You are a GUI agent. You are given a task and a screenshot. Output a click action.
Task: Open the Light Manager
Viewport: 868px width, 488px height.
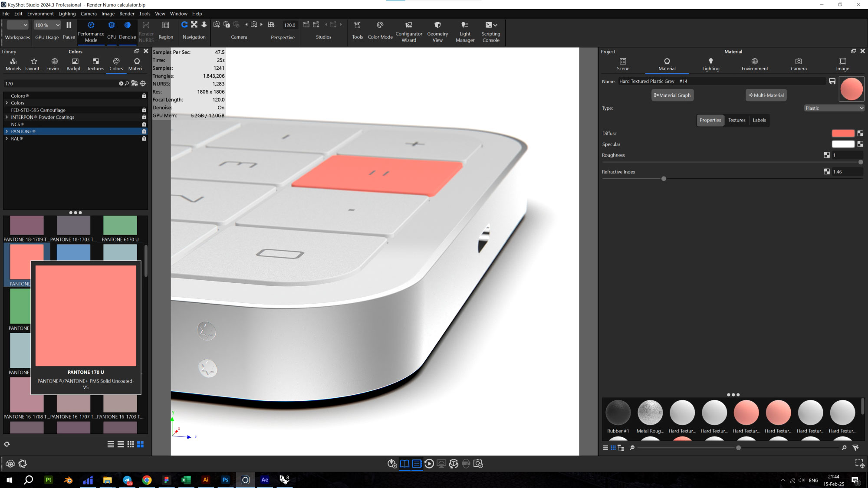[464, 31]
